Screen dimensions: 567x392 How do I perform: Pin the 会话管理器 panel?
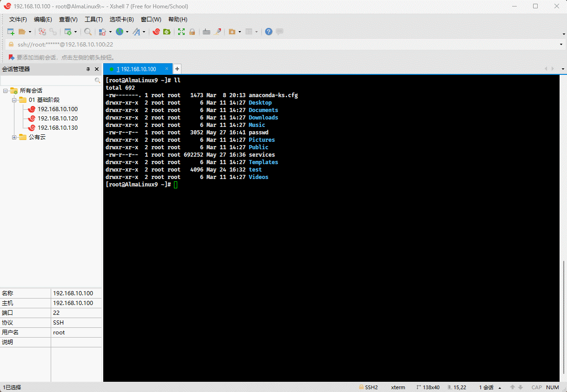(88, 69)
